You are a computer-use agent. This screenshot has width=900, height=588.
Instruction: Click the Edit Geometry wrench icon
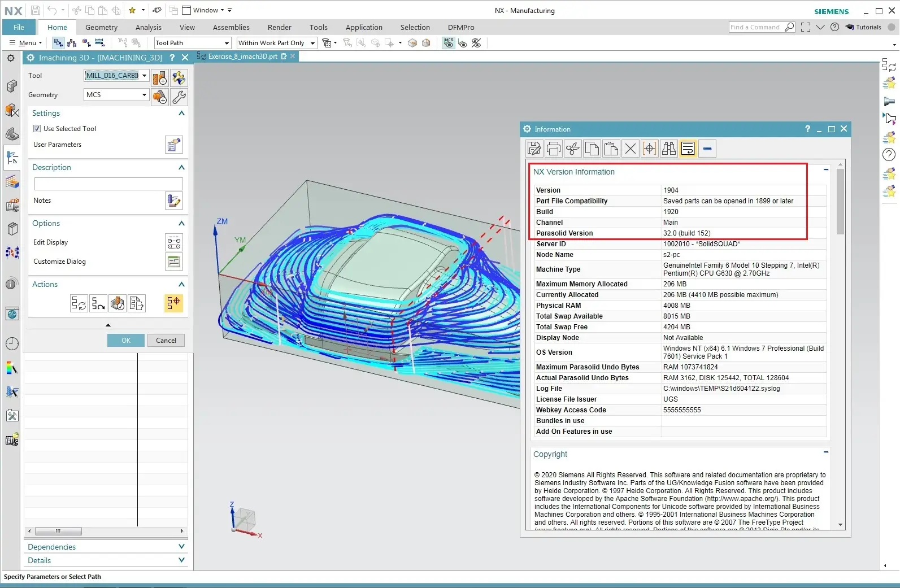click(179, 97)
